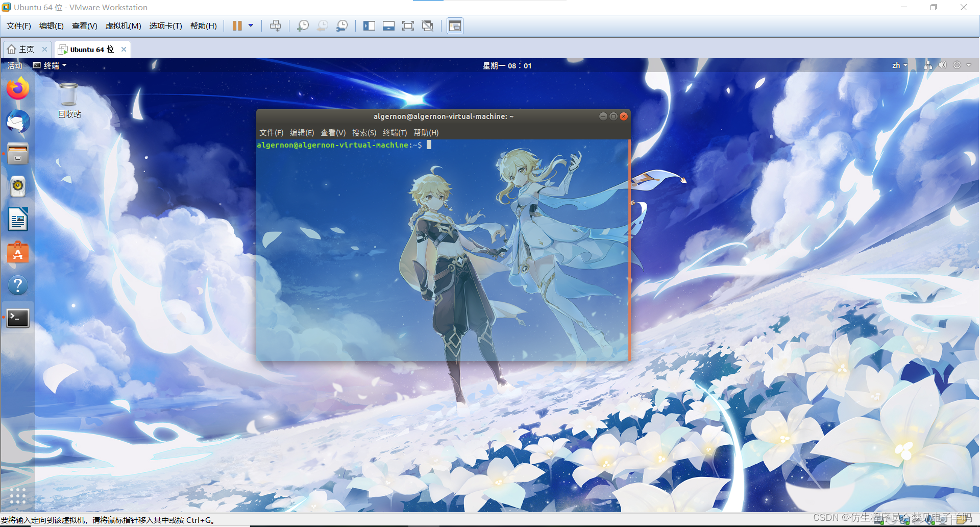Pause the virtual machine with the toolbar button
The image size is (980, 527).
(x=237, y=26)
